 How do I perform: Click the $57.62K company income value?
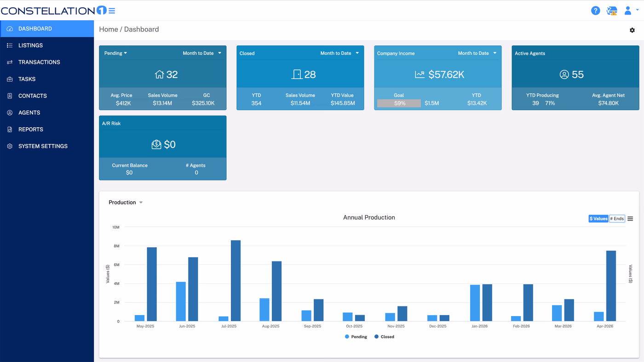coord(446,74)
